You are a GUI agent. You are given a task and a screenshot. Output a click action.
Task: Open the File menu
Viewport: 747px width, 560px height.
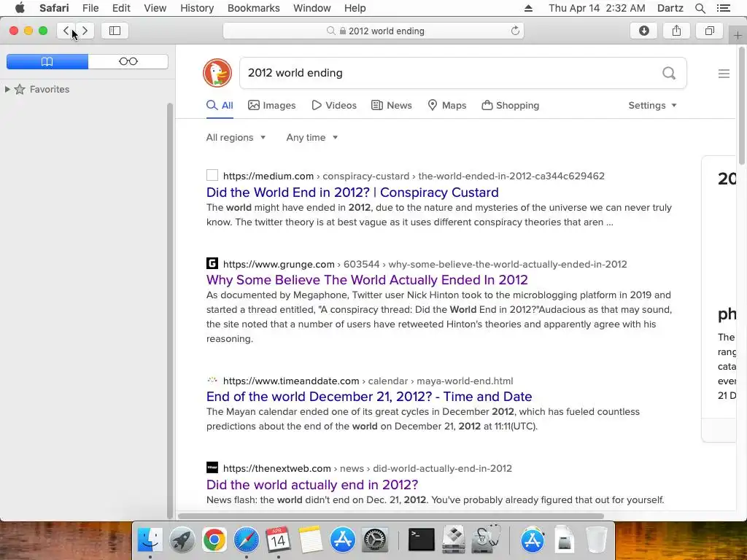point(90,8)
